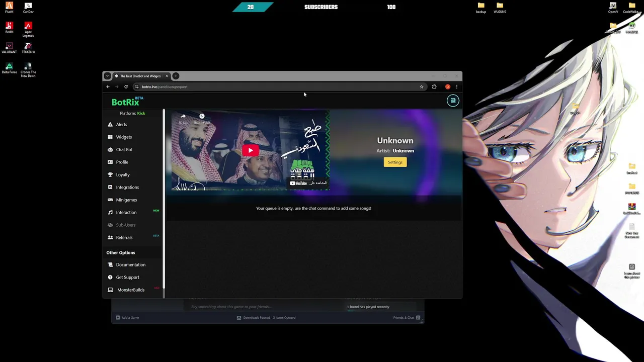Click the Chrome profile avatar
The image size is (644, 362).
(x=447, y=86)
